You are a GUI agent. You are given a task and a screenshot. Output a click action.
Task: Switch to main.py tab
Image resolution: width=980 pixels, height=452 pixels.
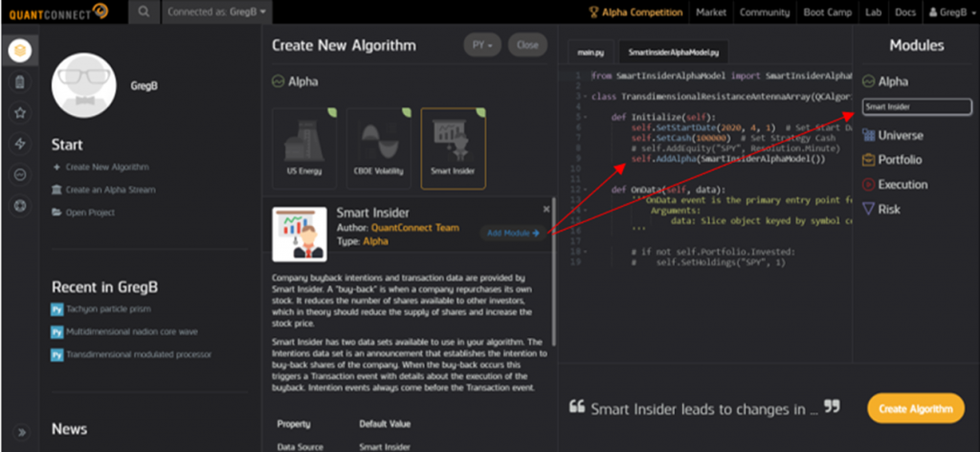[590, 53]
